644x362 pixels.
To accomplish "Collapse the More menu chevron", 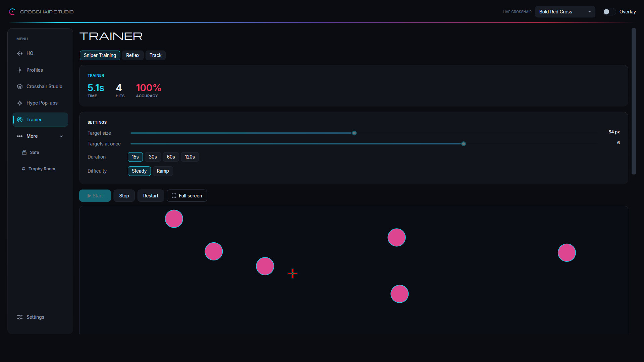I will (61, 136).
